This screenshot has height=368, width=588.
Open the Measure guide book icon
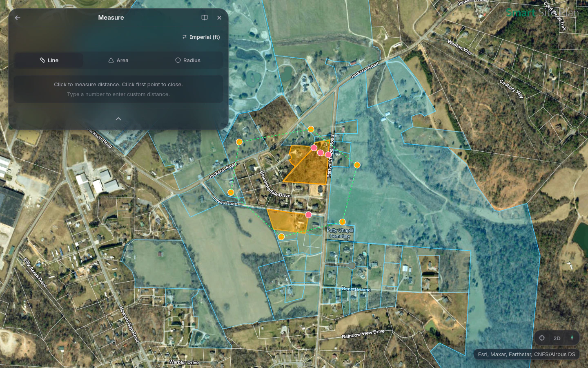coord(205,18)
